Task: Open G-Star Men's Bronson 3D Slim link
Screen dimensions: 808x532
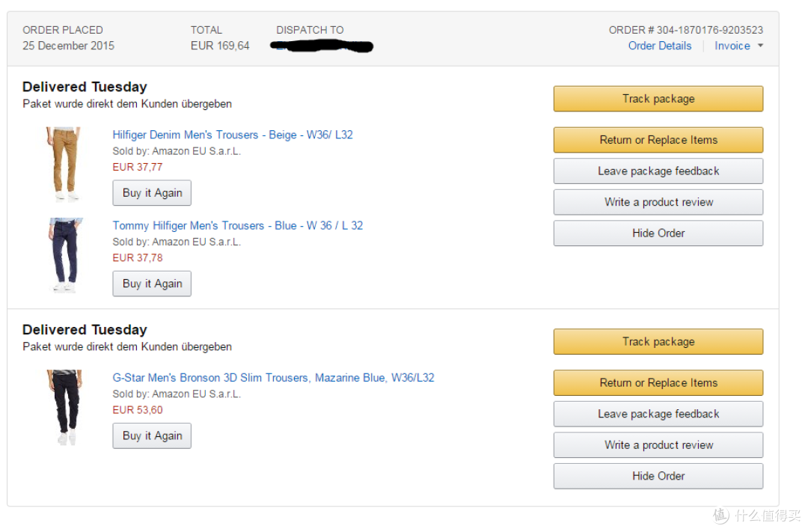Action: [x=273, y=377]
